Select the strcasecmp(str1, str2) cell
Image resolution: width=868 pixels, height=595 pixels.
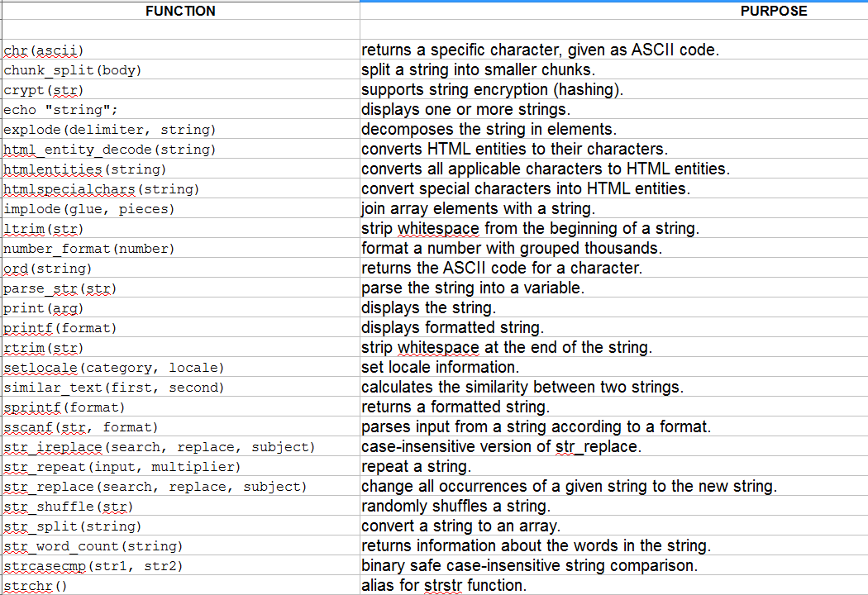[93, 566]
